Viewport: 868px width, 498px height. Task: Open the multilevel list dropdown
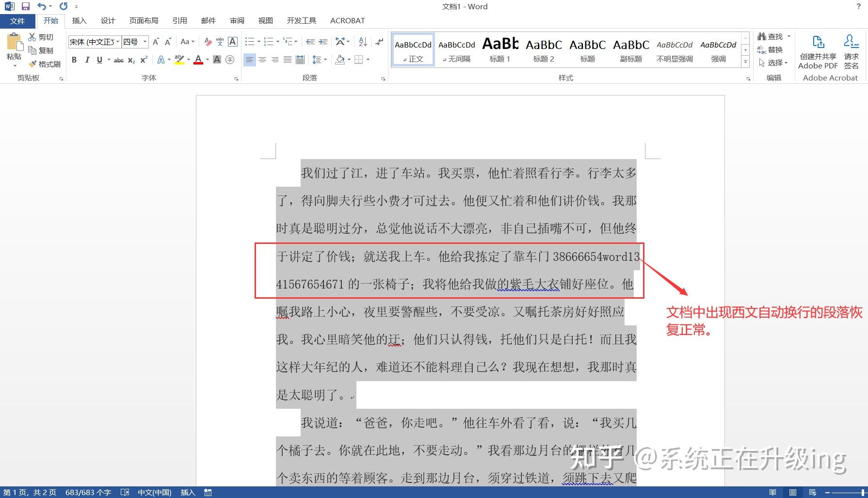(x=296, y=42)
